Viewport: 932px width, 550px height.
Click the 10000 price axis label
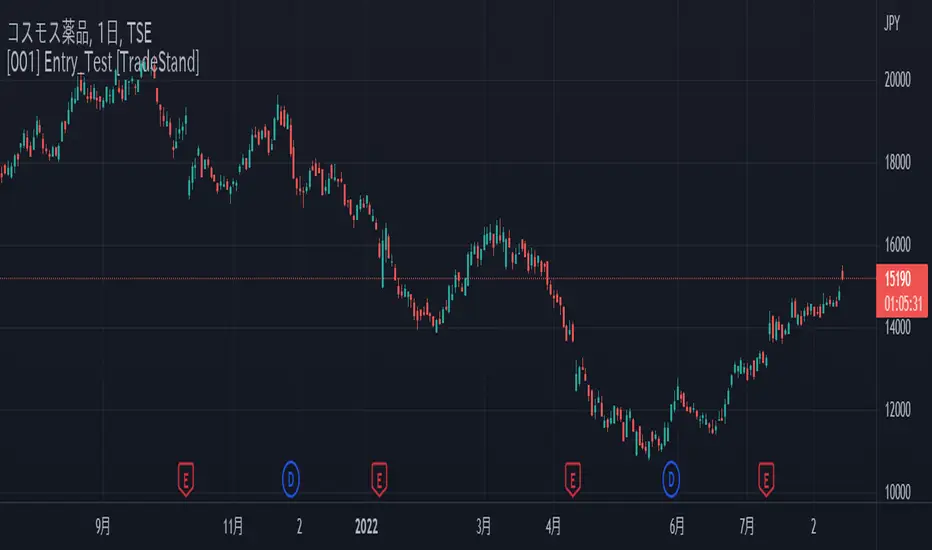pos(897,492)
